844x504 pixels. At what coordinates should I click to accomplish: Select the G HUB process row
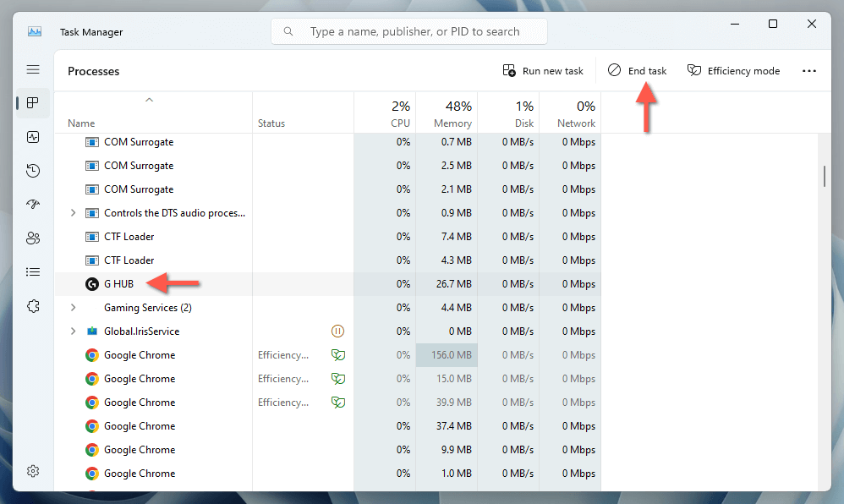click(x=328, y=284)
